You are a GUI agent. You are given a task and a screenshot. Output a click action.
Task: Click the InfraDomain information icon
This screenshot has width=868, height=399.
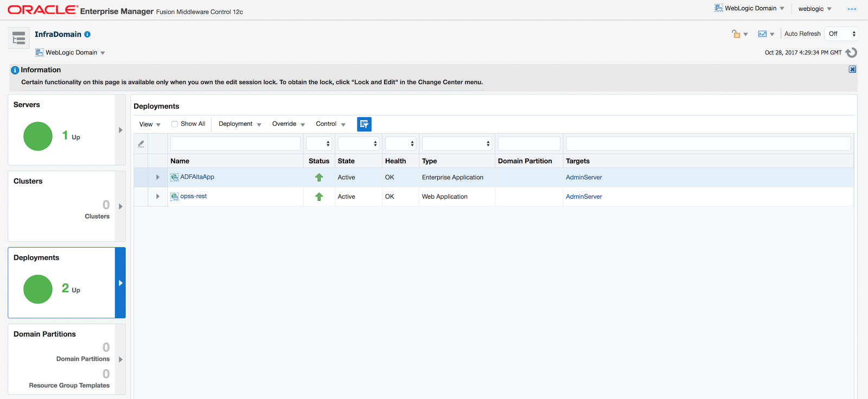[x=87, y=34]
